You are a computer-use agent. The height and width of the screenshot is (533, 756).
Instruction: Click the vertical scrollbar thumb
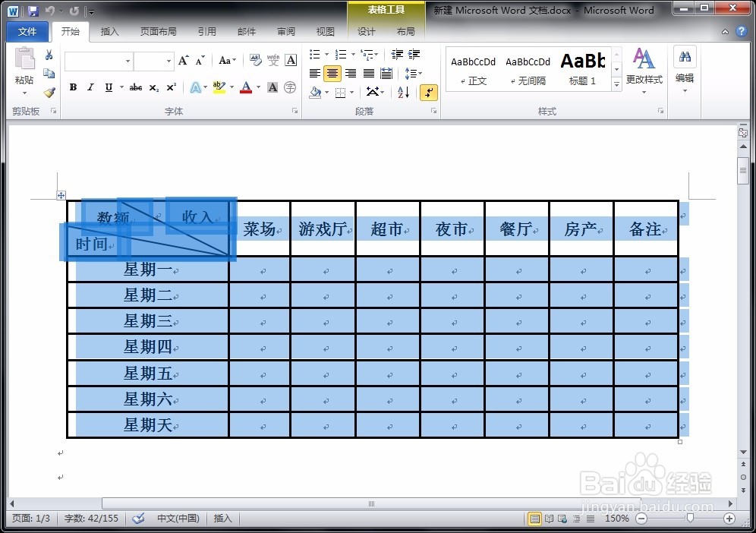click(742, 170)
